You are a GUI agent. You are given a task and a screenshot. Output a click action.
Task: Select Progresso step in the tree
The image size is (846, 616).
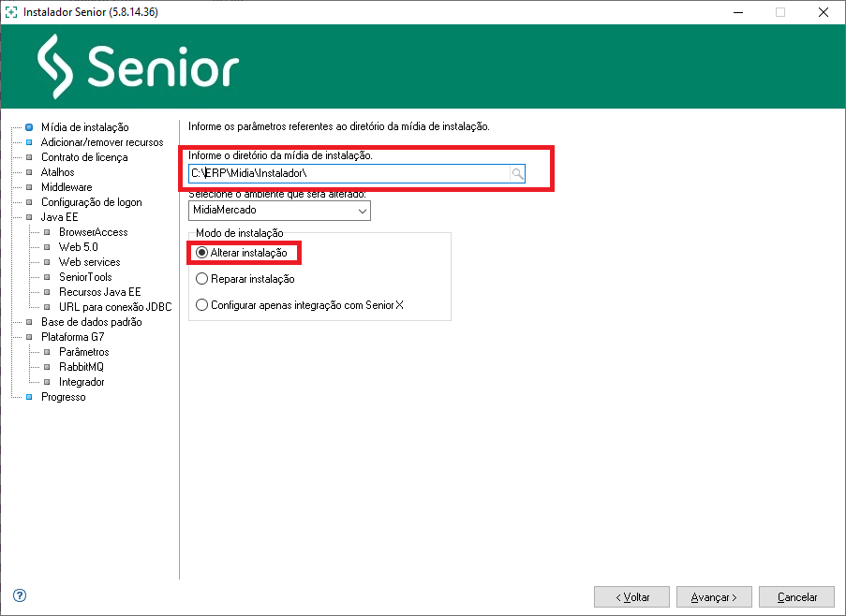pyautogui.click(x=63, y=397)
